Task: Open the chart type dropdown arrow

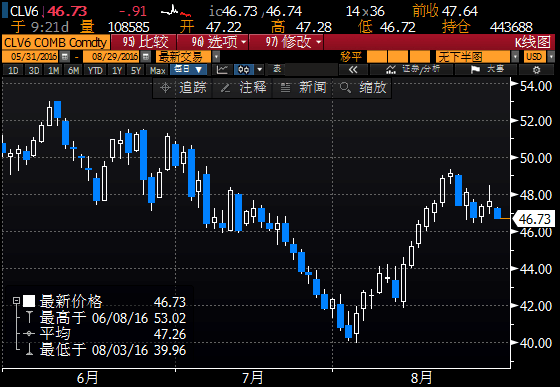Action: coord(260,70)
